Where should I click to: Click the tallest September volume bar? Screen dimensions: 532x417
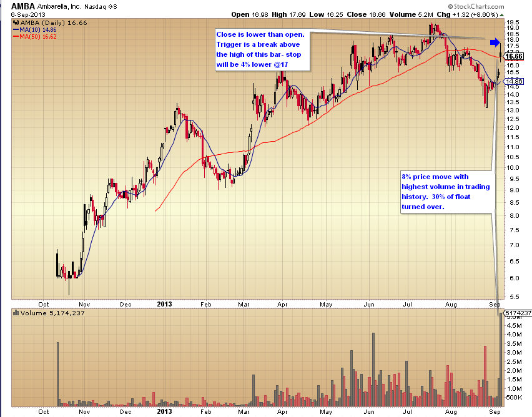tap(501, 360)
